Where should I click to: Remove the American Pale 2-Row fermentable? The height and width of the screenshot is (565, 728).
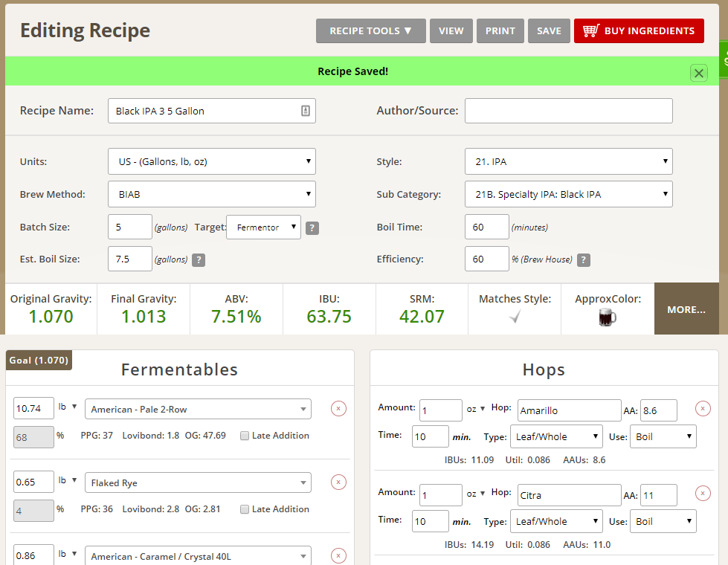point(338,408)
